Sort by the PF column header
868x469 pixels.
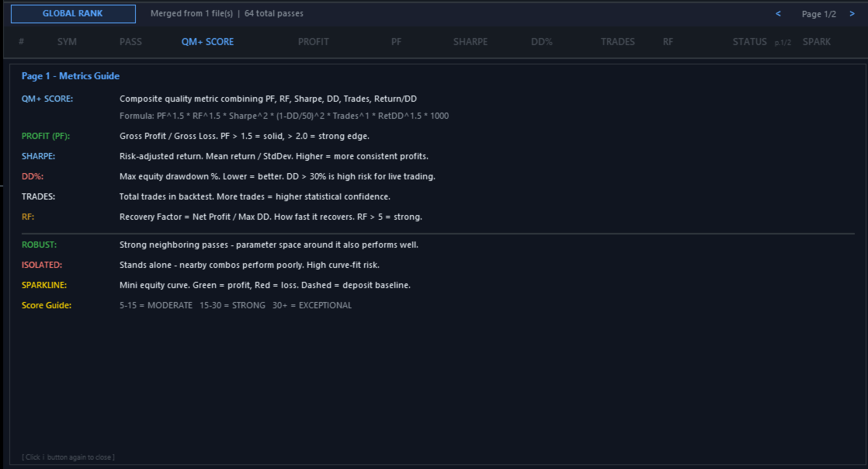pos(396,42)
